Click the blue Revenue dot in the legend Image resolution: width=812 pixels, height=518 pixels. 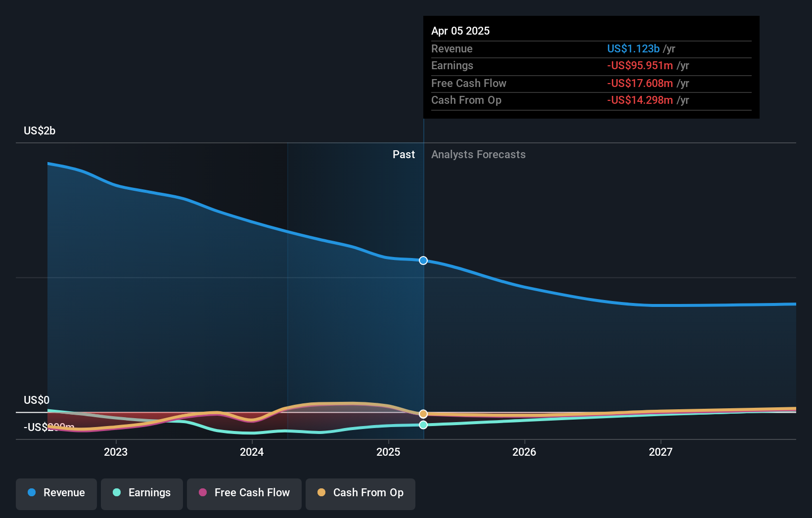click(x=32, y=492)
